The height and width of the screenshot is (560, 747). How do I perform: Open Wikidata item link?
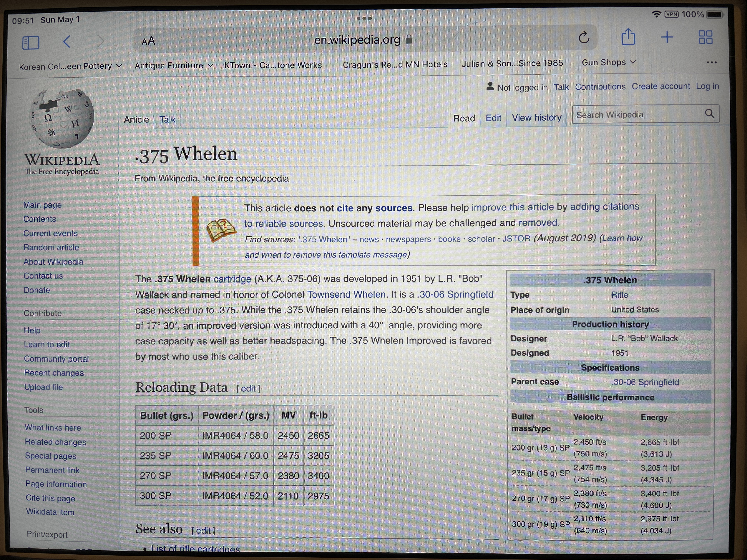point(50,512)
